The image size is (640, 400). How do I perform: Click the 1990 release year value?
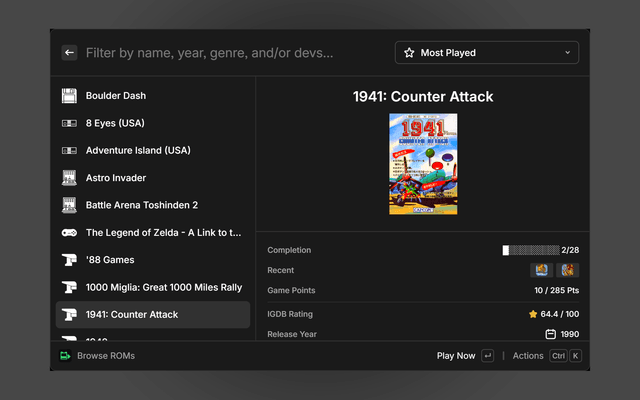[570, 334]
